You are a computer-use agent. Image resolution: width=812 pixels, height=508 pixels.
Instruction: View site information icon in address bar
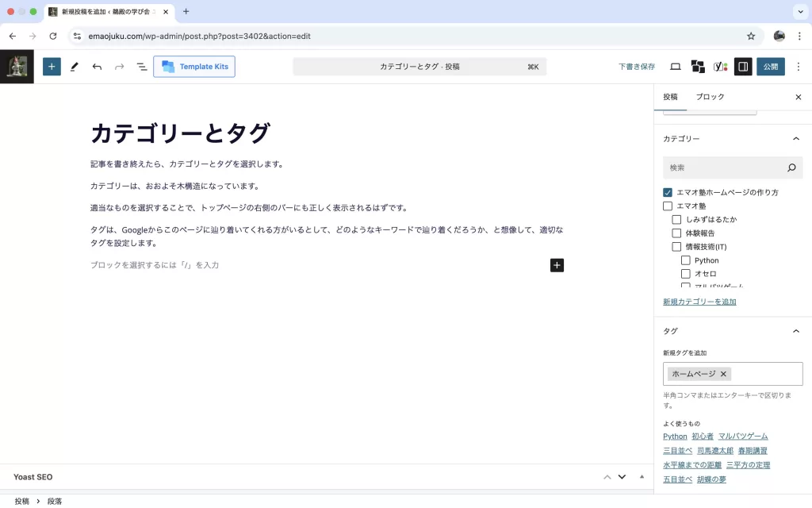77,37
